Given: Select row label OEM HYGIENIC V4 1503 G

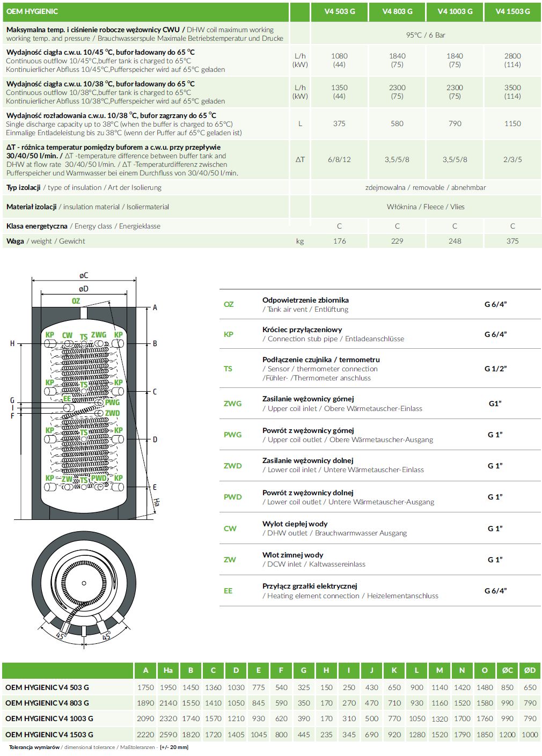Looking at the screenshot, I should click(x=49, y=735).
